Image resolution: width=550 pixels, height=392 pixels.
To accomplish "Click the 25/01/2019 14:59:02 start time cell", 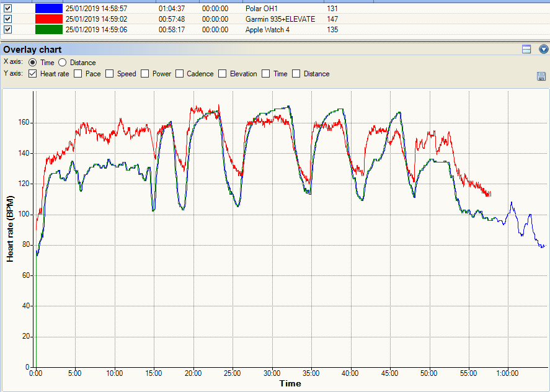I will coord(96,19).
